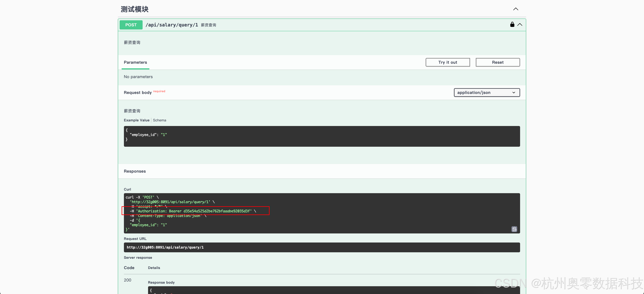Click the Responses section header
Image resolution: width=644 pixels, height=294 pixels.
tap(135, 171)
